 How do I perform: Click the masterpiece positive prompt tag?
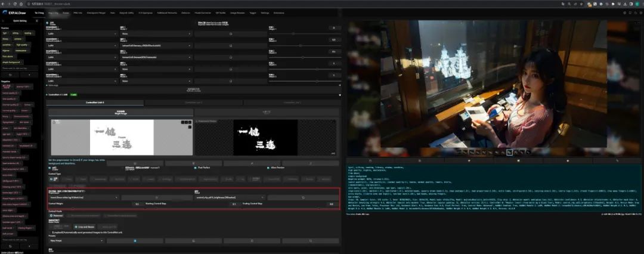[21, 50]
